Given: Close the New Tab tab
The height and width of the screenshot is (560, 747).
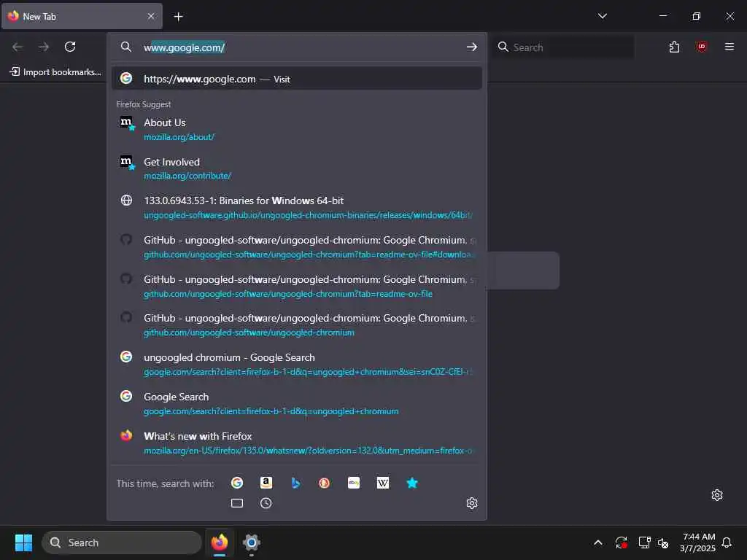Looking at the screenshot, I should click(x=150, y=16).
